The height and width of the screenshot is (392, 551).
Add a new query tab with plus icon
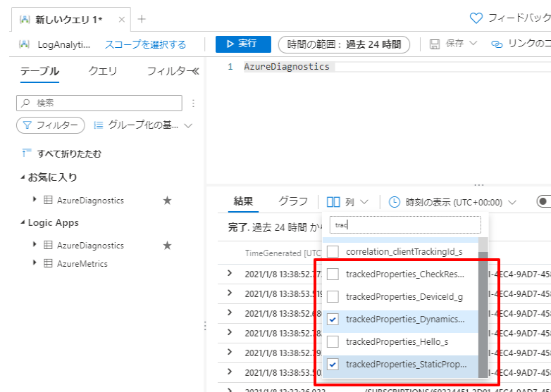(142, 19)
